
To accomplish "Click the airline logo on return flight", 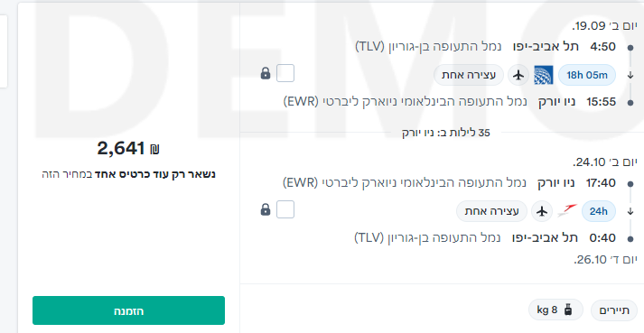I will (x=567, y=211).
